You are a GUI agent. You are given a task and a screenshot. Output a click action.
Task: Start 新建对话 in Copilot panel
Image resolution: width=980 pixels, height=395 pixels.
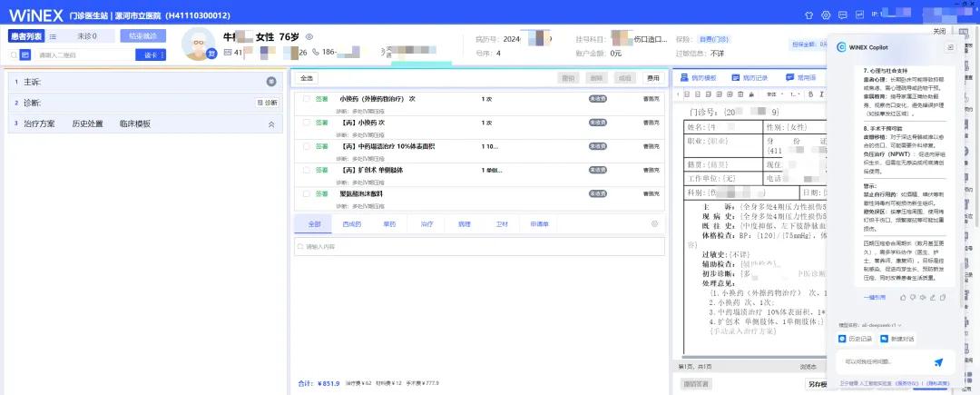pos(897,339)
